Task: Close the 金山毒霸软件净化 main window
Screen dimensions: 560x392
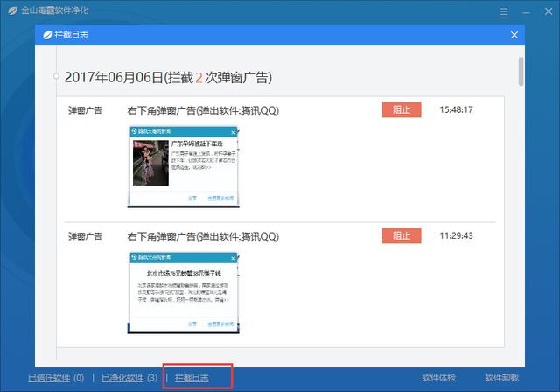Action: coord(549,11)
